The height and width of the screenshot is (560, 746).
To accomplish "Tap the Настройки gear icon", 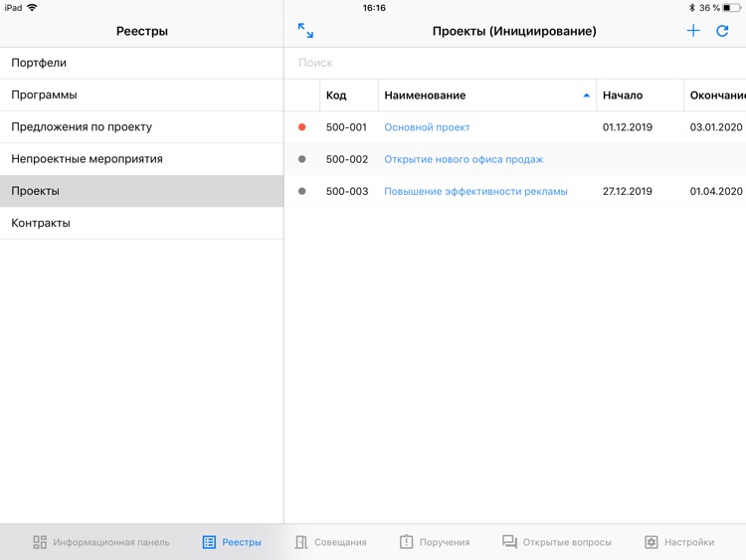I will 652,542.
